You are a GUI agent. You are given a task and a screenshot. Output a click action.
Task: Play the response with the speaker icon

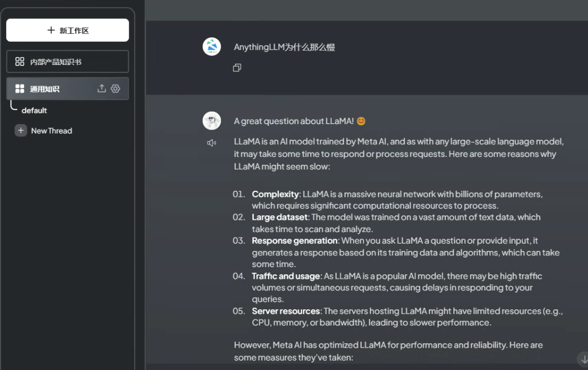[212, 143]
